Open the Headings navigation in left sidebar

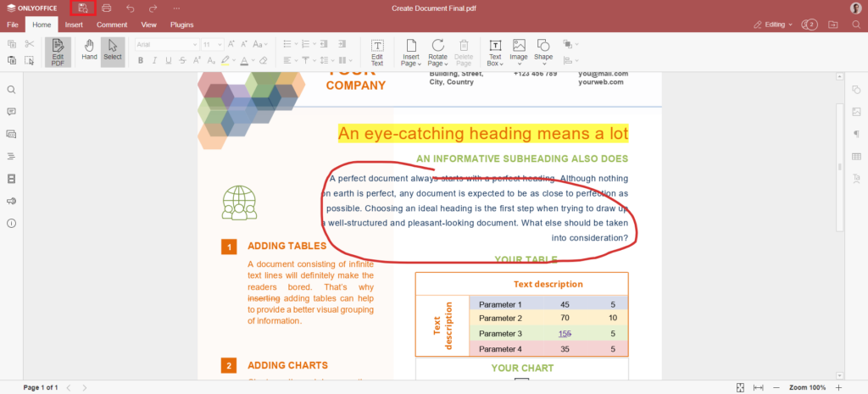[11, 157]
